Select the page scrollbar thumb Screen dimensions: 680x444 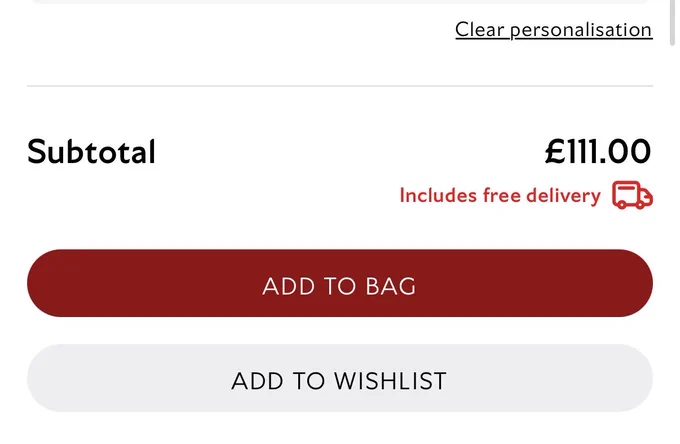coord(673,22)
